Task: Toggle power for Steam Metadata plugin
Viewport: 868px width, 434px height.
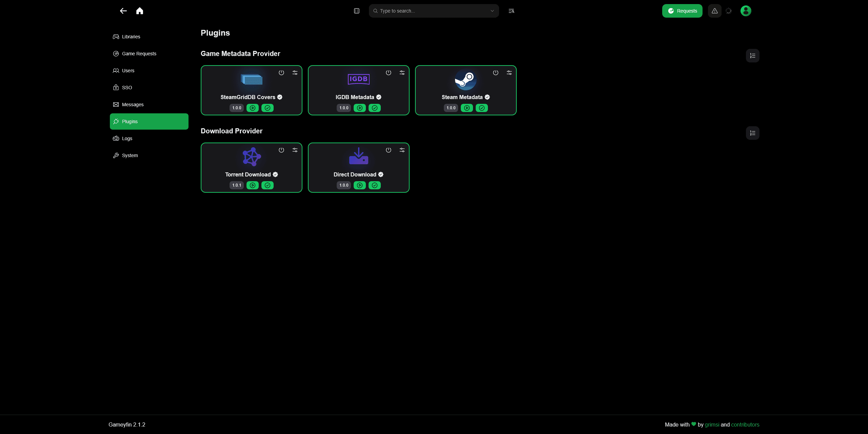Action: click(496, 73)
